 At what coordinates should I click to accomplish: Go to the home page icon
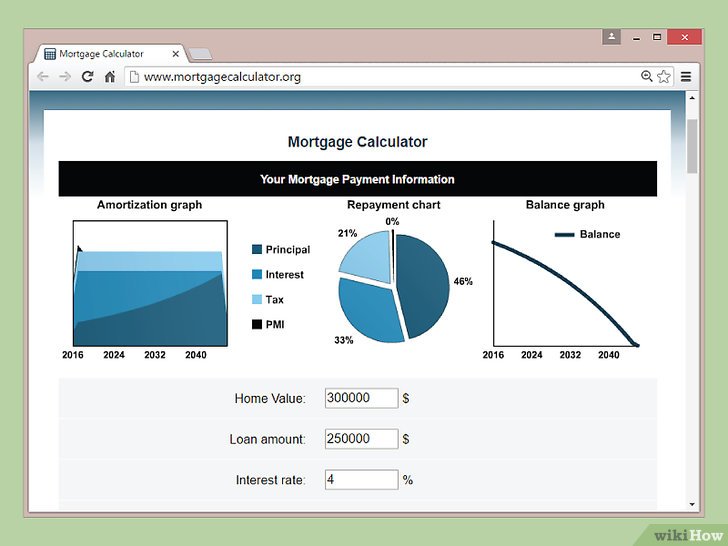(110, 77)
